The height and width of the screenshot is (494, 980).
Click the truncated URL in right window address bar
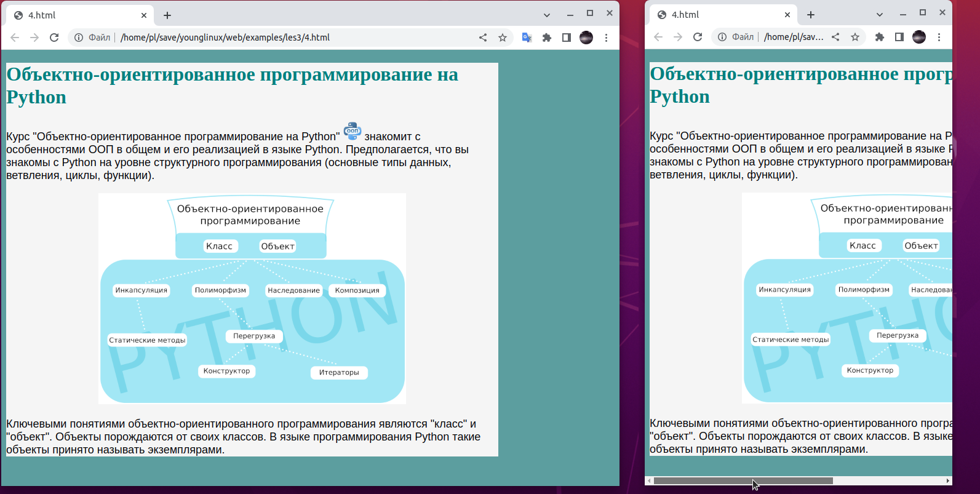(794, 37)
